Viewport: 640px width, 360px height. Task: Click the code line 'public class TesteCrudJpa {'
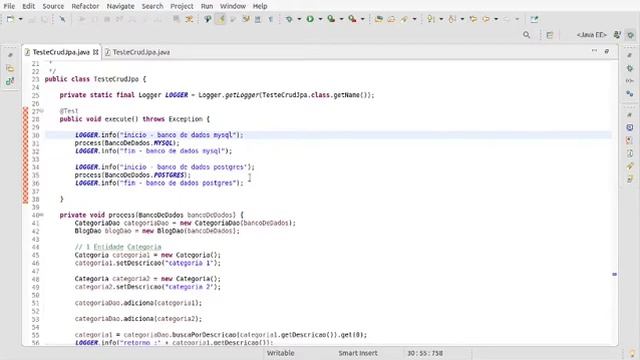[x=95, y=79]
